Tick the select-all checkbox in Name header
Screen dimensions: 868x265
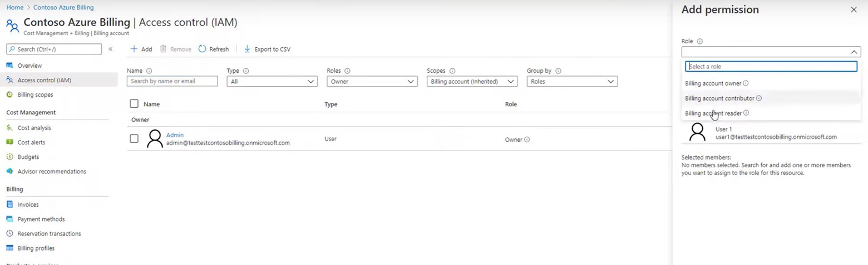point(134,103)
